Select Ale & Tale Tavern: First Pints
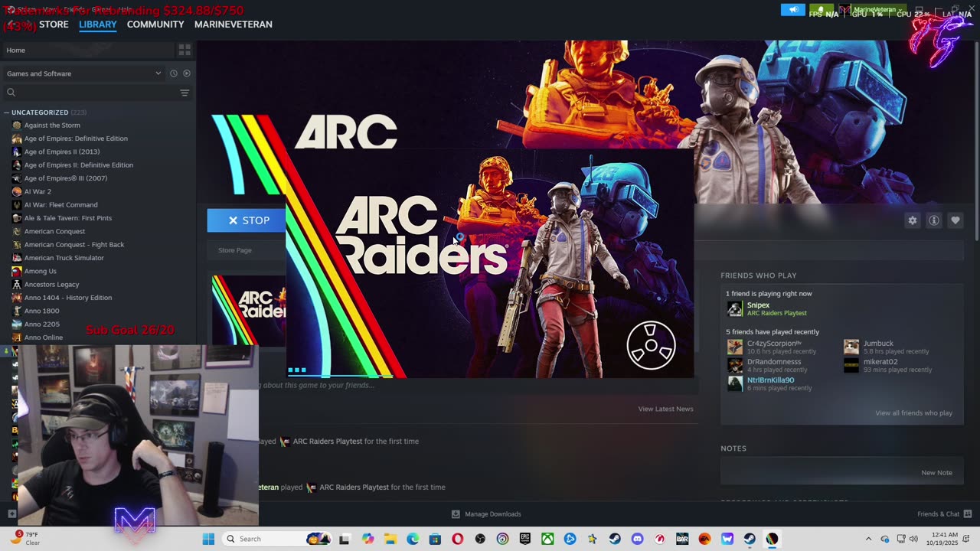 (x=68, y=218)
